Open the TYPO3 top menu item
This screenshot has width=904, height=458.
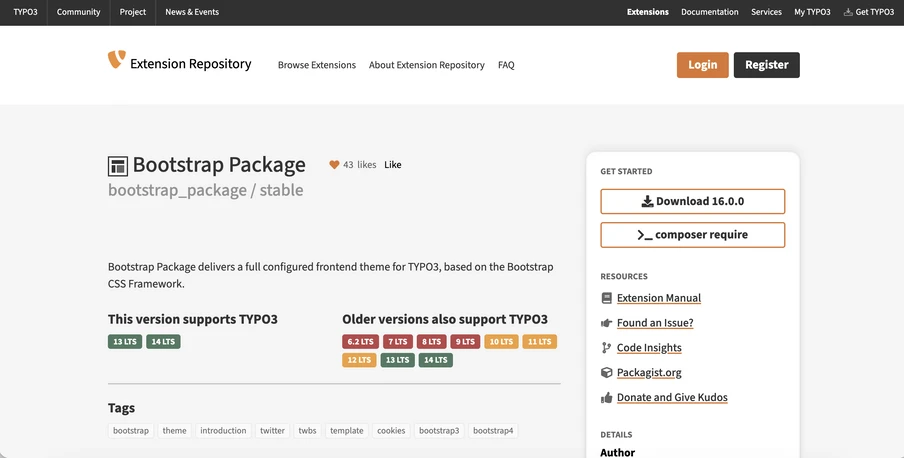coord(25,12)
